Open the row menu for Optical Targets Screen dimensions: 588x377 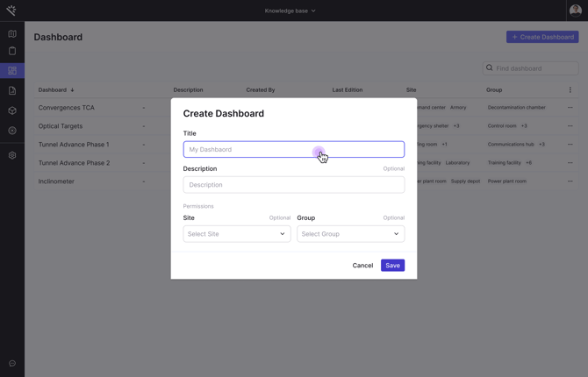[570, 126]
